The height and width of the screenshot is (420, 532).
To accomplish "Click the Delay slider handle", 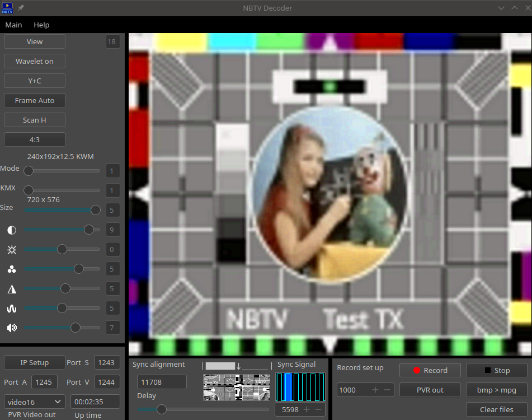I will click(x=162, y=409).
